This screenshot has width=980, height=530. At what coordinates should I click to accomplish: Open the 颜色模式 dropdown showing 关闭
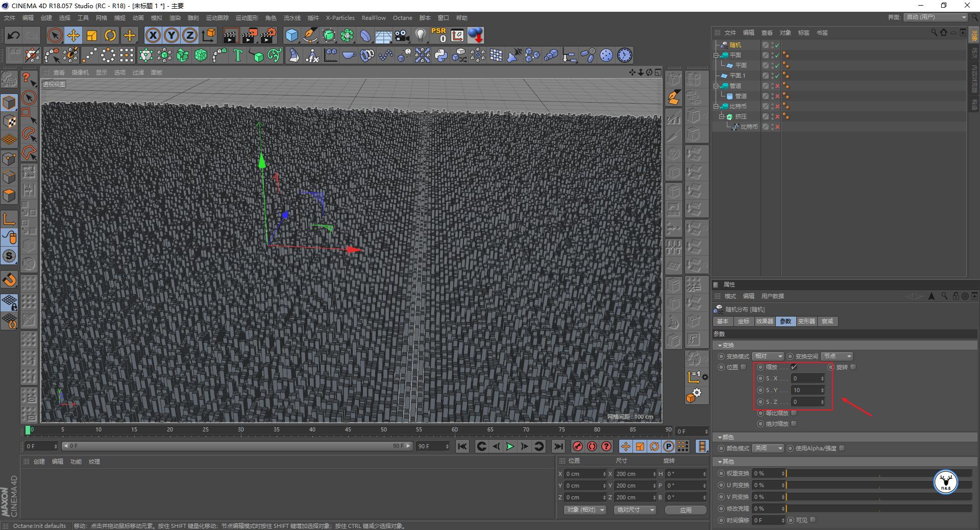pyautogui.click(x=768, y=448)
